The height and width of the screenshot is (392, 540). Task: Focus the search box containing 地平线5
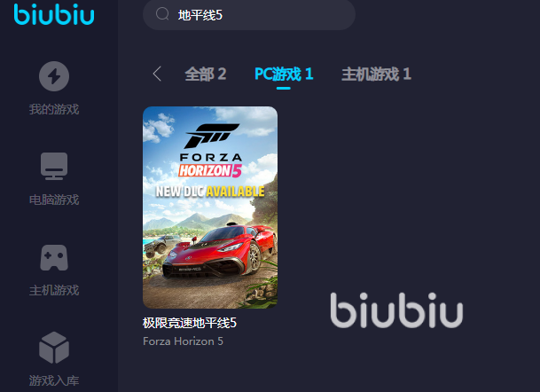[249, 15]
